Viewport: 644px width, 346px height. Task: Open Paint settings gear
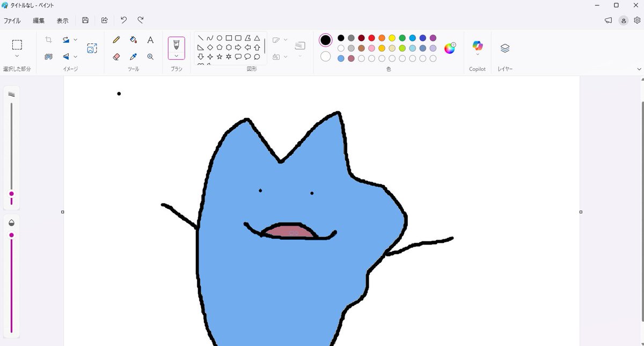(x=637, y=20)
